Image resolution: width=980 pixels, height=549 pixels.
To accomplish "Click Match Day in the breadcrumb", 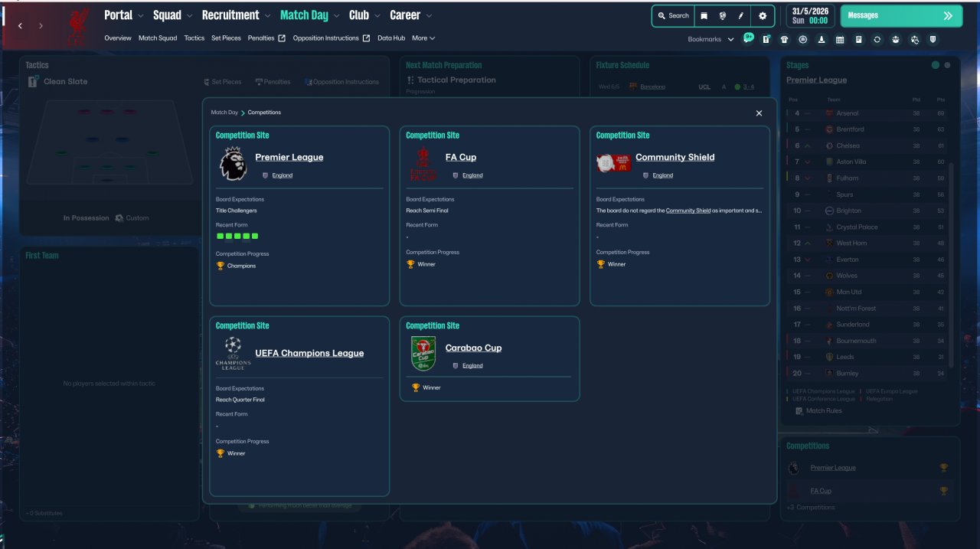I will coord(224,113).
